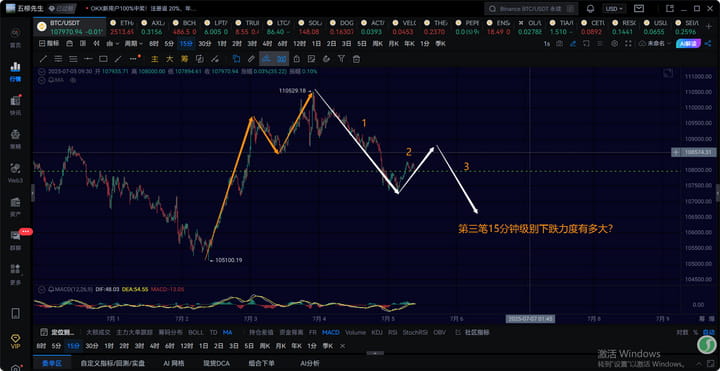The width and height of the screenshot is (720, 371).
Task: Expand the 周期 period dropdown
Action: [x=133, y=44]
